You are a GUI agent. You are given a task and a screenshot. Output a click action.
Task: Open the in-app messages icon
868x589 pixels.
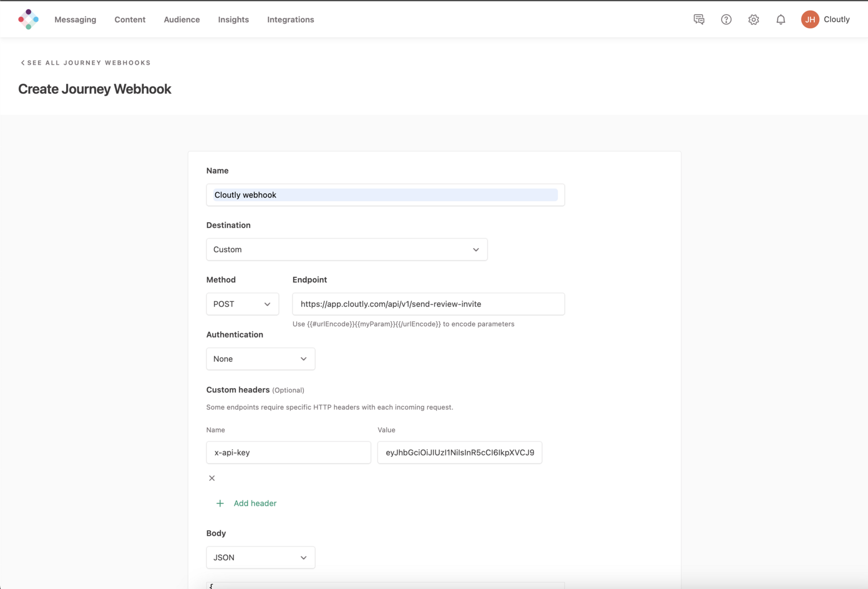coord(699,19)
